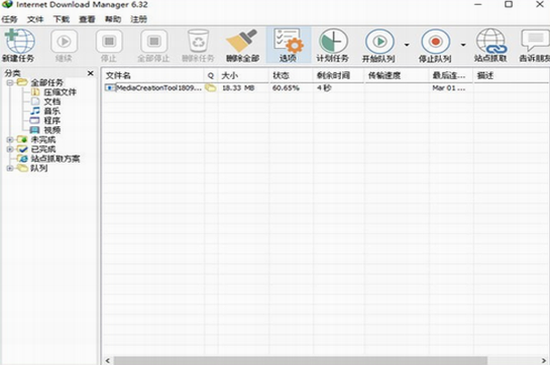Expand the 已完成 tree node

[x=10, y=149]
